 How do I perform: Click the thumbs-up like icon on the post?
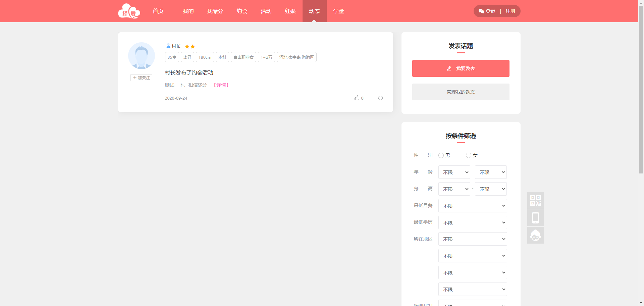click(357, 98)
